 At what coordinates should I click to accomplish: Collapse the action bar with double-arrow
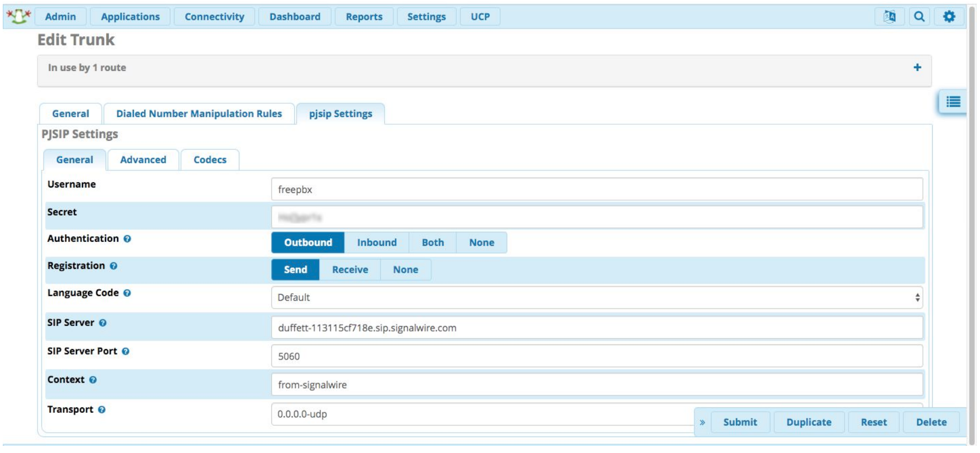pos(702,422)
